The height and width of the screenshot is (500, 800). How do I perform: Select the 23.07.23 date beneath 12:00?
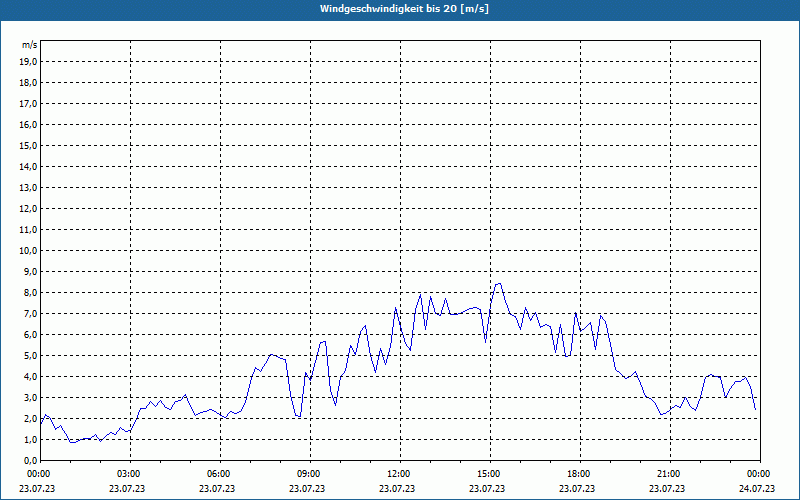[396, 488]
